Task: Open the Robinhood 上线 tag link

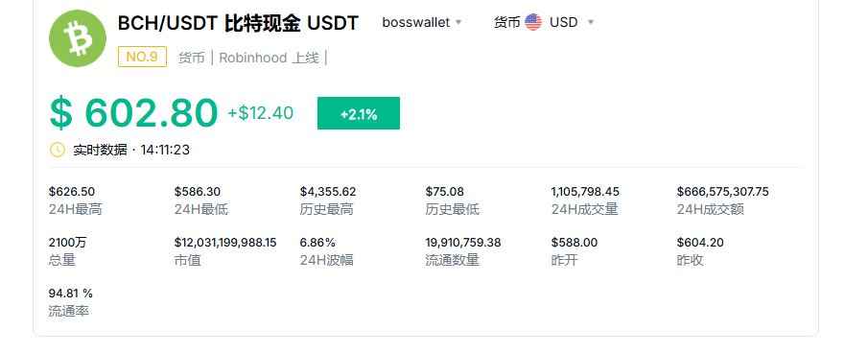Action: 270,58
